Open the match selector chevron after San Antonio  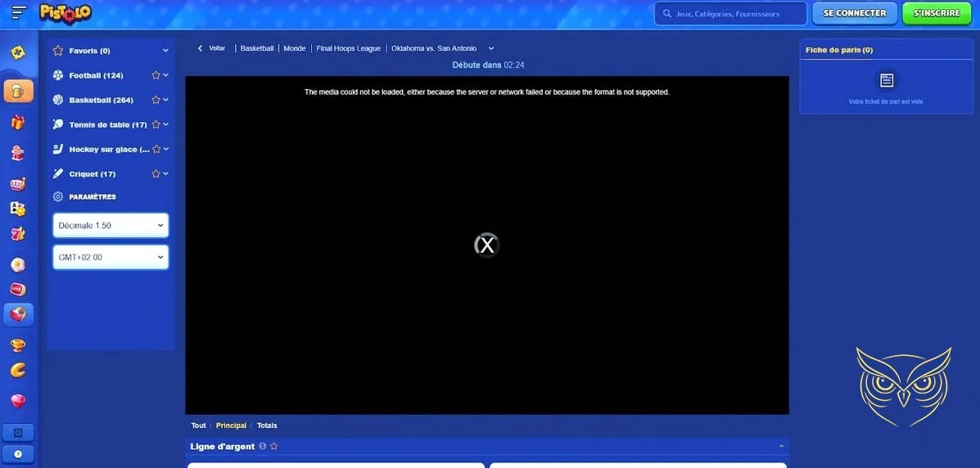pos(491,49)
